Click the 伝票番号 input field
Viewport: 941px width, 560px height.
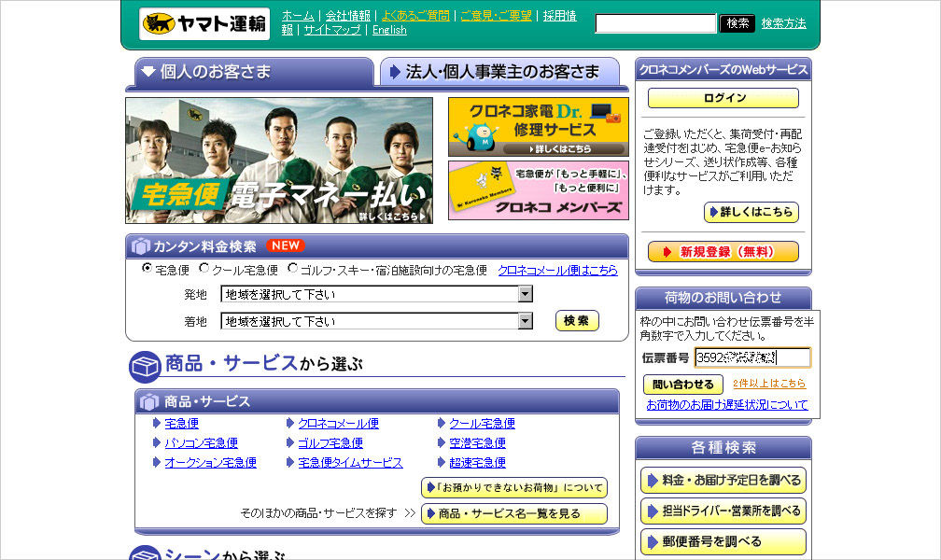[752, 357]
